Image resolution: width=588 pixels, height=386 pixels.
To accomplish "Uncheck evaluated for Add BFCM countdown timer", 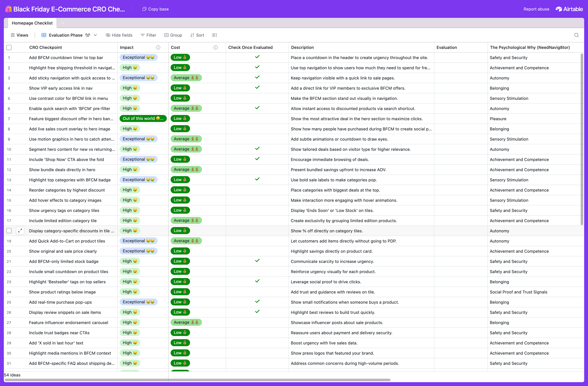I will tap(257, 57).
